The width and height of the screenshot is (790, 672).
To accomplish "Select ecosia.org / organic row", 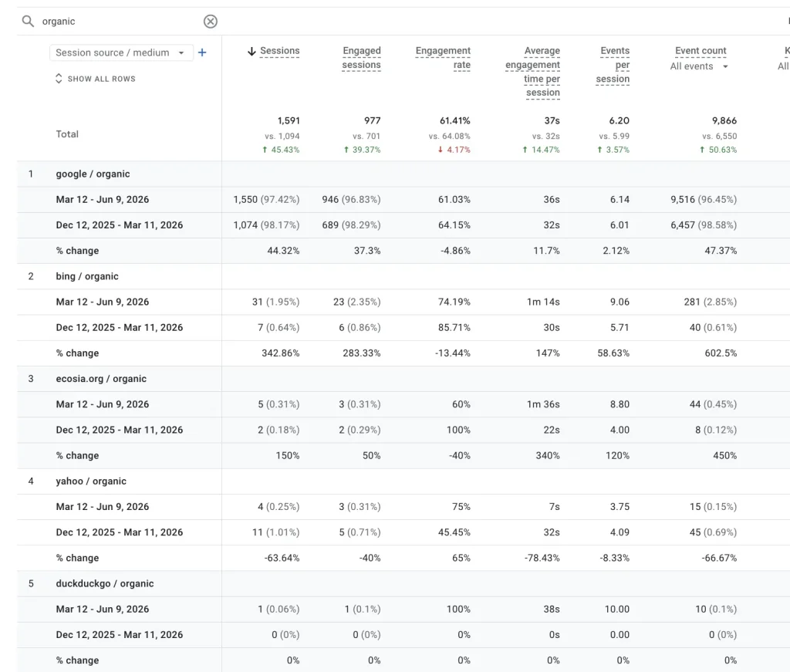I will tap(101, 379).
